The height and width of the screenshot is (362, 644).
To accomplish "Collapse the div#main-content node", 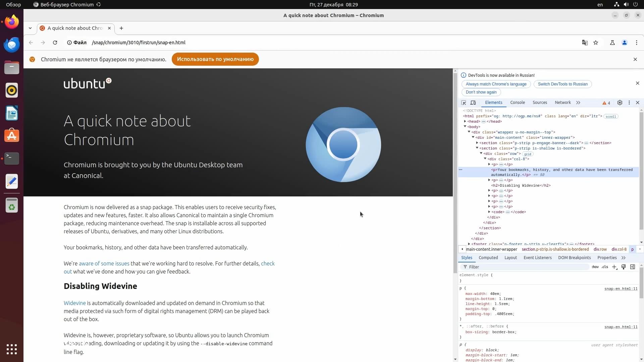I will point(473,137).
